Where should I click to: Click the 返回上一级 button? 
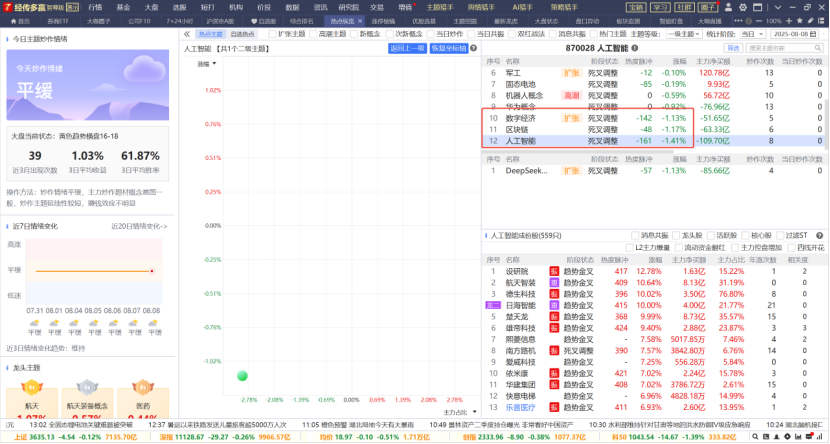[407, 47]
